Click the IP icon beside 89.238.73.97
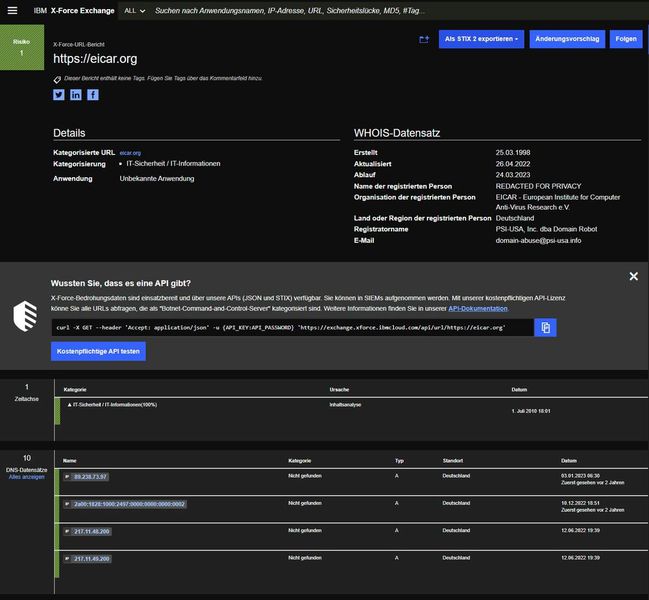Image resolution: width=649 pixels, height=600 pixels. 67,477
